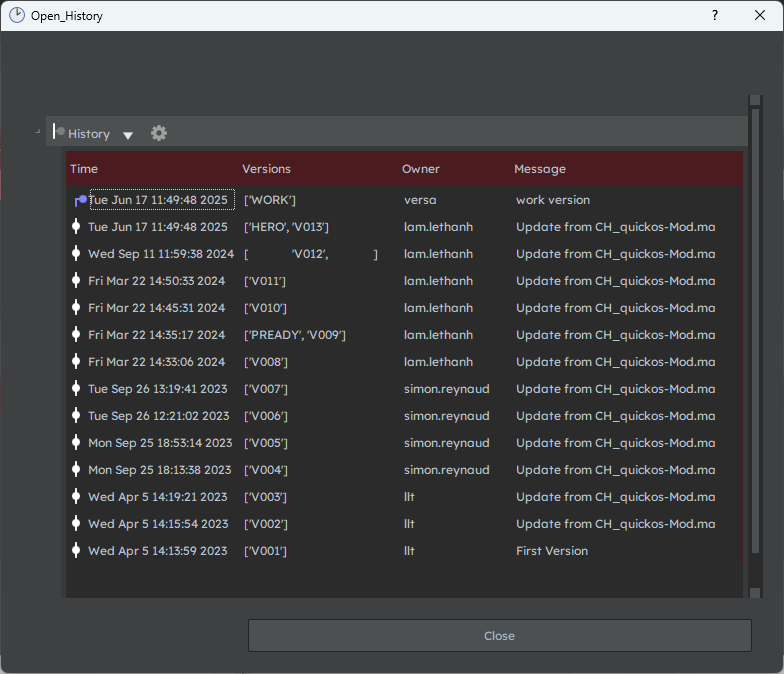Select the 'V012' version cell
The width and height of the screenshot is (784, 674).
pos(310,254)
